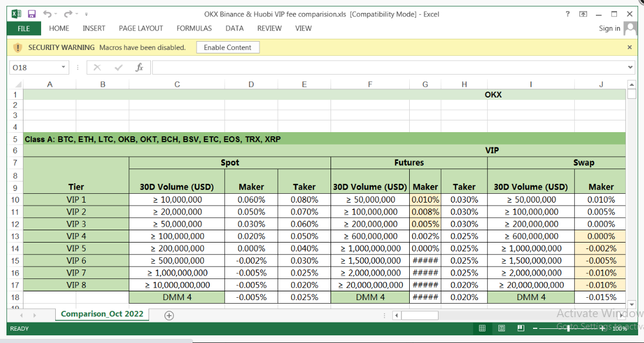Screen dimensions: 644x343
Task: Open the PAGE LAYOUT tab
Action: [141, 28]
